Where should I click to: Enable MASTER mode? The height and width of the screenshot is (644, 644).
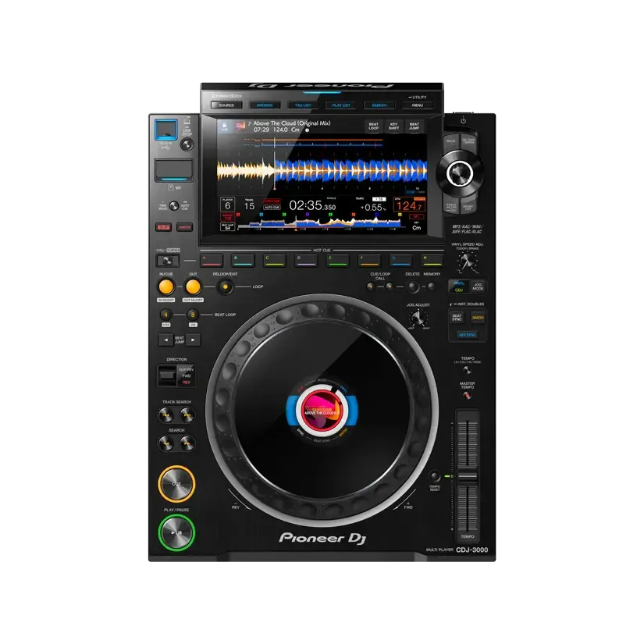click(x=479, y=318)
